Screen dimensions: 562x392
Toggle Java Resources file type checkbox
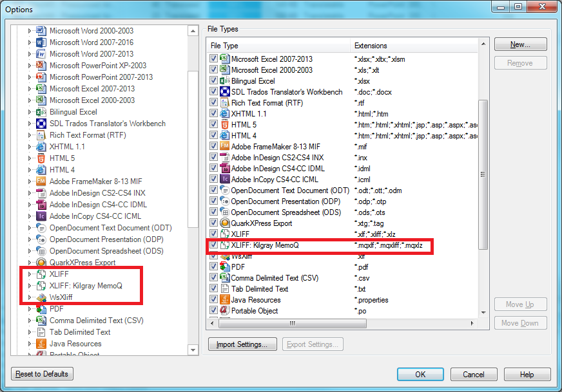pyautogui.click(x=213, y=299)
